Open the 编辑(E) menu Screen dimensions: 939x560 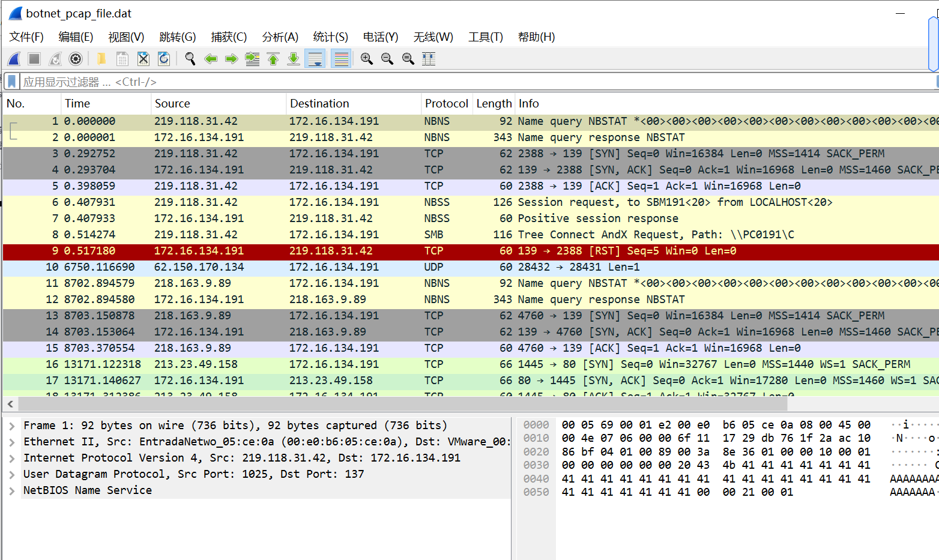tap(76, 37)
